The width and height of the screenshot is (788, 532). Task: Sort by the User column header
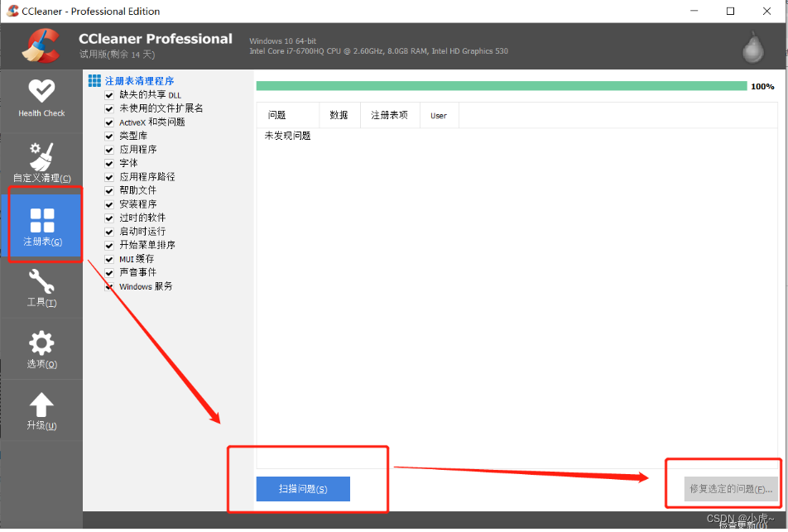coord(440,116)
